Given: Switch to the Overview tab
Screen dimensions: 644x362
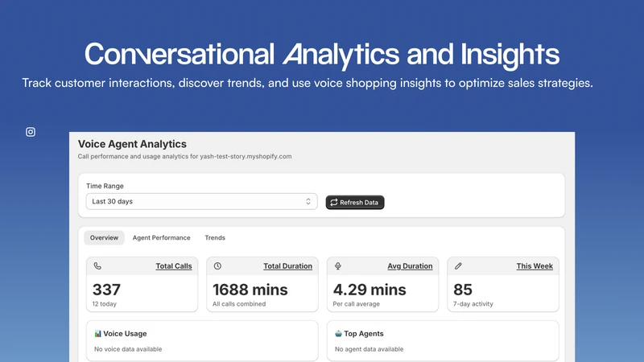Looking at the screenshot, I should point(104,237).
